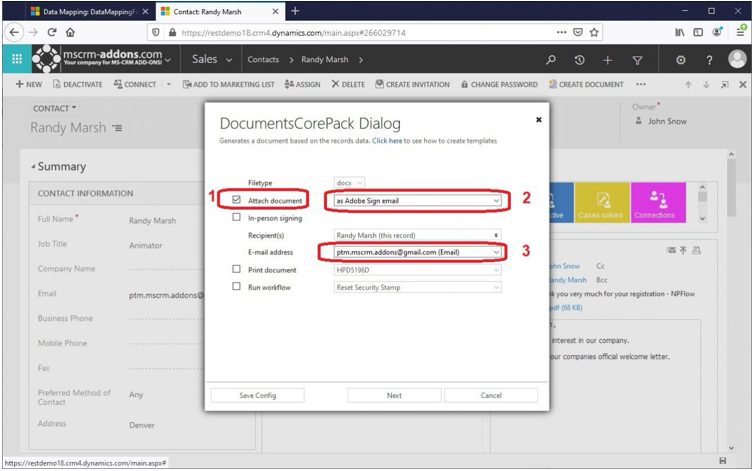Open the CONTACT form selector dropdown

(55, 109)
